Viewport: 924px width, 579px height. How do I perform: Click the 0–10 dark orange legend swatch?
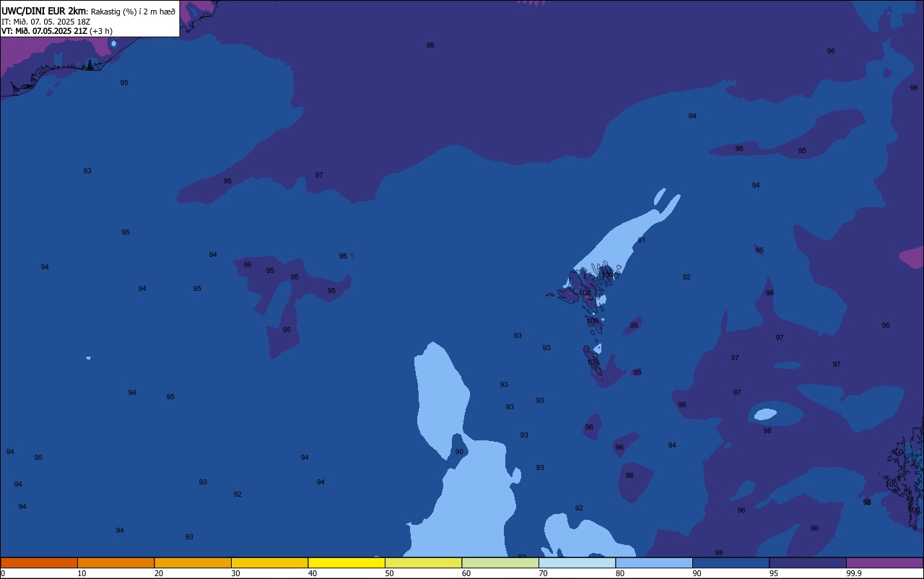tap(39, 562)
